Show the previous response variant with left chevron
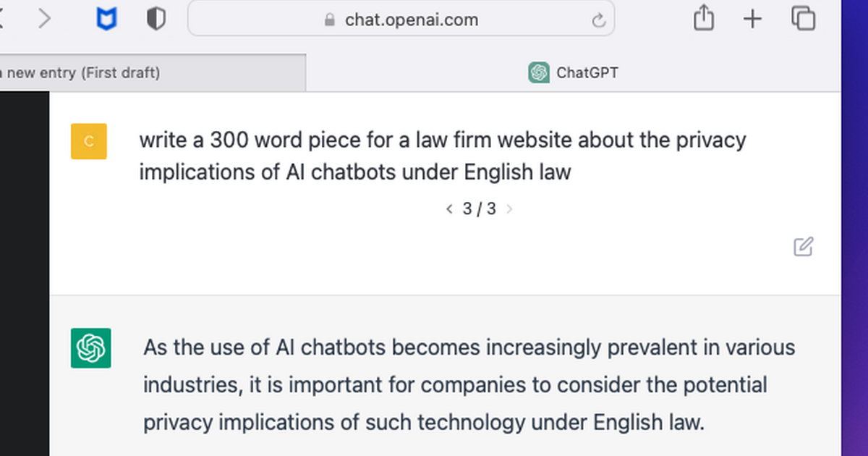 448,208
